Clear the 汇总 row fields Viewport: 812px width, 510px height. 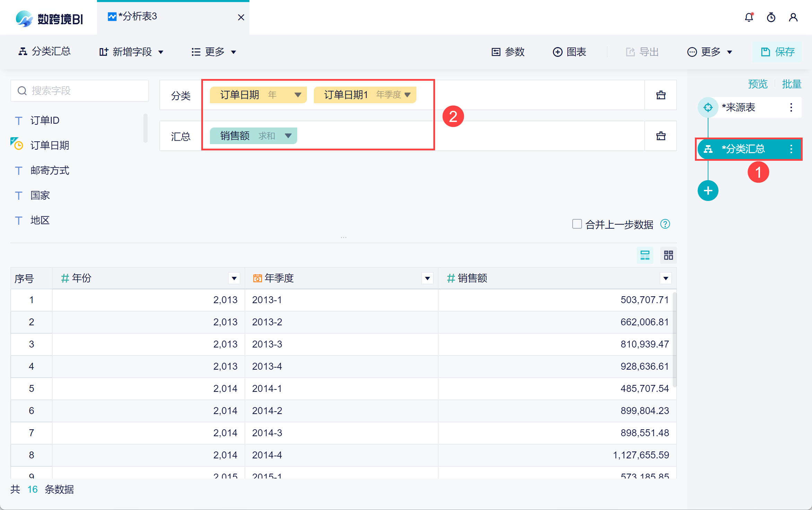coord(661,136)
